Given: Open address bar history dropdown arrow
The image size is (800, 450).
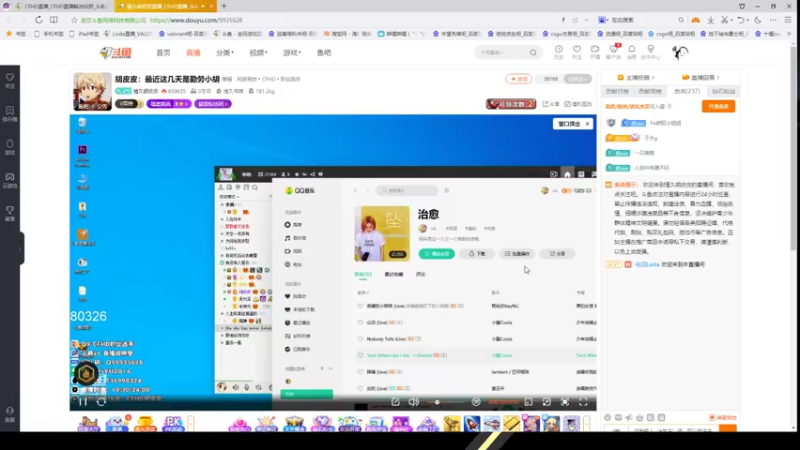Looking at the screenshot, I should pyautogui.click(x=586, y=20).
